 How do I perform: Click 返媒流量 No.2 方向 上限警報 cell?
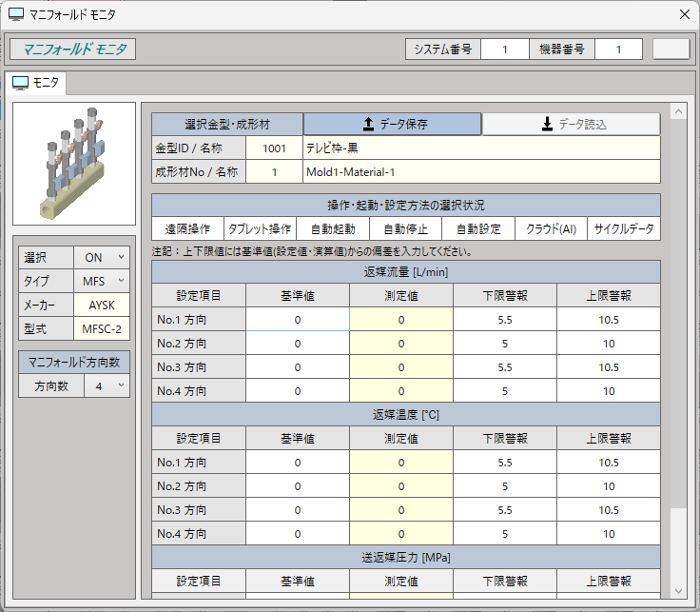click(609, 344)
